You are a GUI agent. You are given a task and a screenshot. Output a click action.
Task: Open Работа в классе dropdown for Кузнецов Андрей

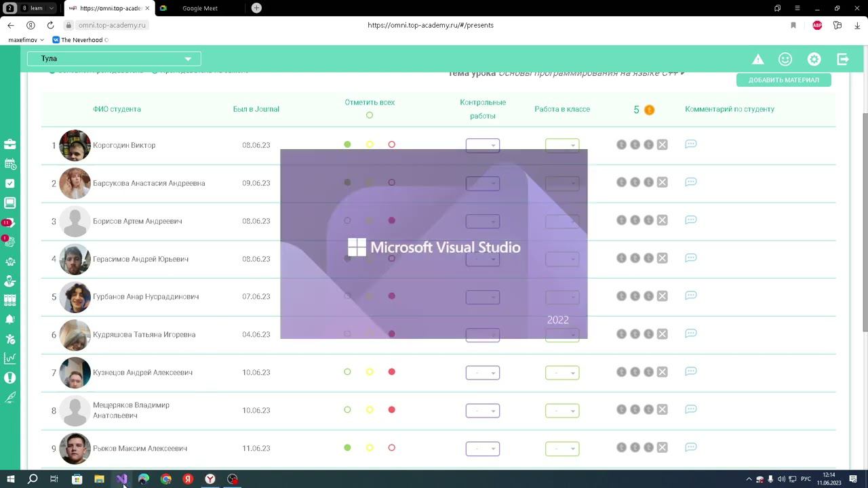coord(562,373)
